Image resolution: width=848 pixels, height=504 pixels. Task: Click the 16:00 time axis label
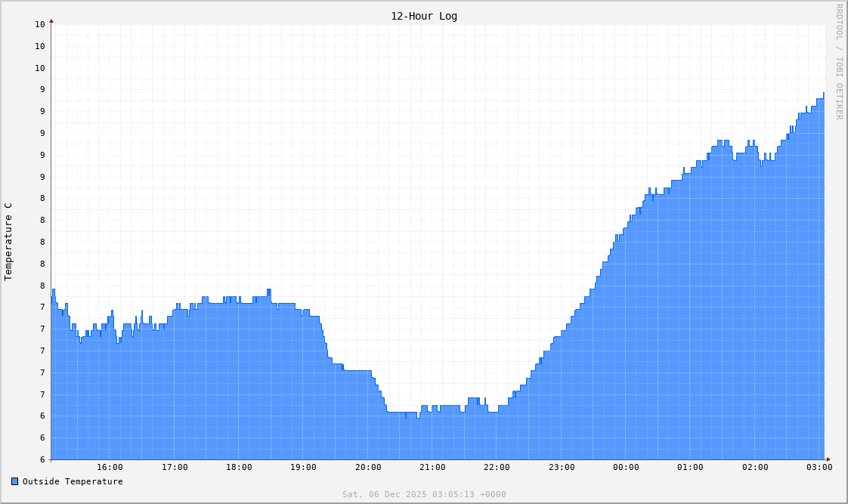[x=111, y=467]
